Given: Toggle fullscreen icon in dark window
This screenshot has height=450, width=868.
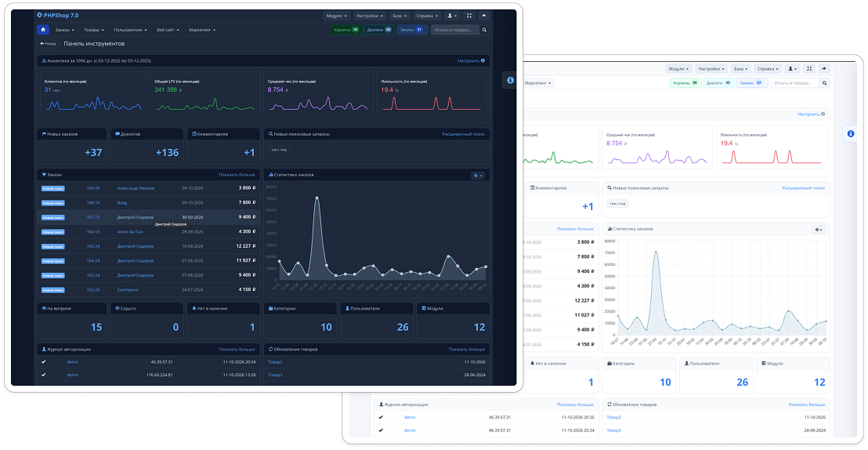Looking at the screenshot, I should (469, 16).
